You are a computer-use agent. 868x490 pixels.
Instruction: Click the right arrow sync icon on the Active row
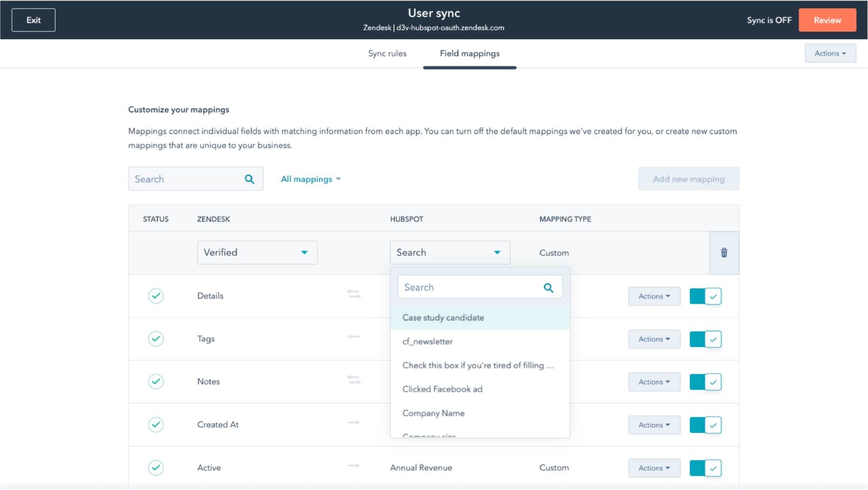click(x=354, y=465)
